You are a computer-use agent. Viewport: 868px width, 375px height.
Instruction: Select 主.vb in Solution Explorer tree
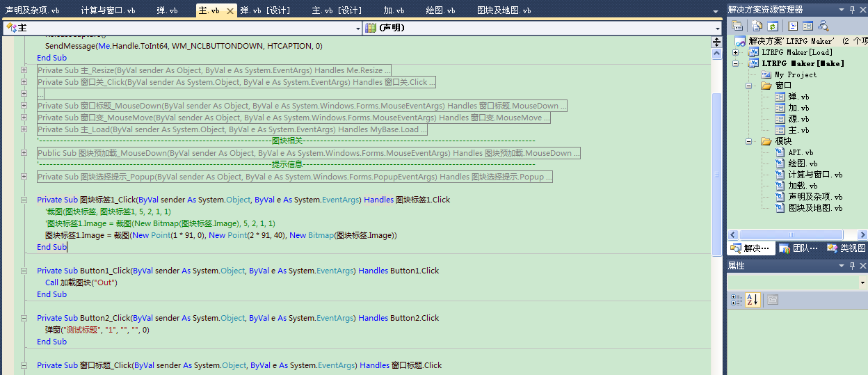click(x=798, y=130)
